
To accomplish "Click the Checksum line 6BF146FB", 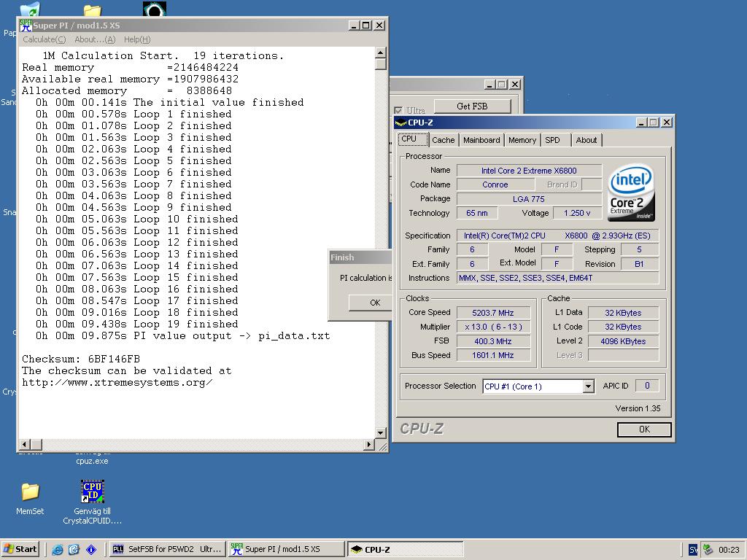I will click(81, 359).
